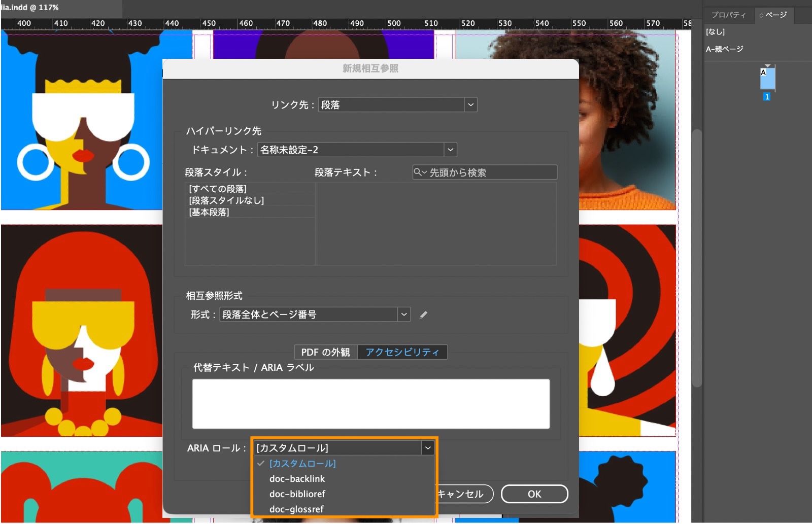
Task: Select A-親ページ in the Pages panel
Action: click(724, 49)
